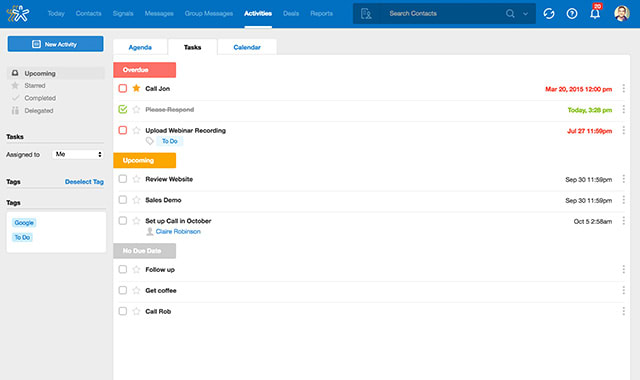The height and width of the screenshot is (380, 640).
Task: Check the Call Jon task checkbox
Action: 122,88
